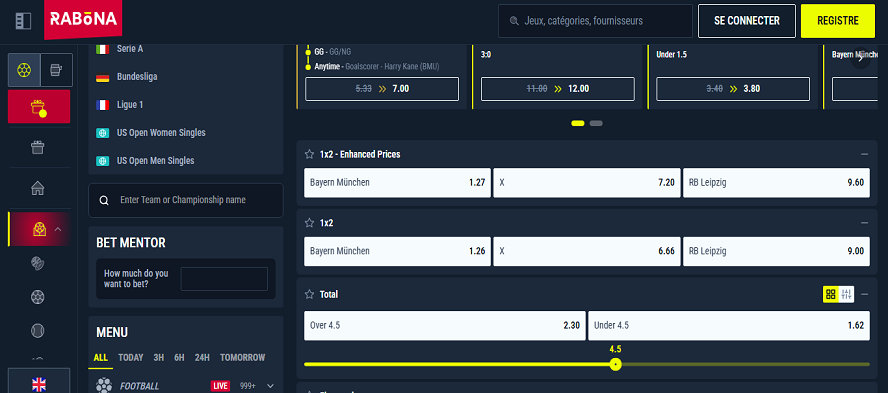The image size is (888, 393).
Task: Collapse the 1x2 Enhanced Prices section
Action: [864, 154]
